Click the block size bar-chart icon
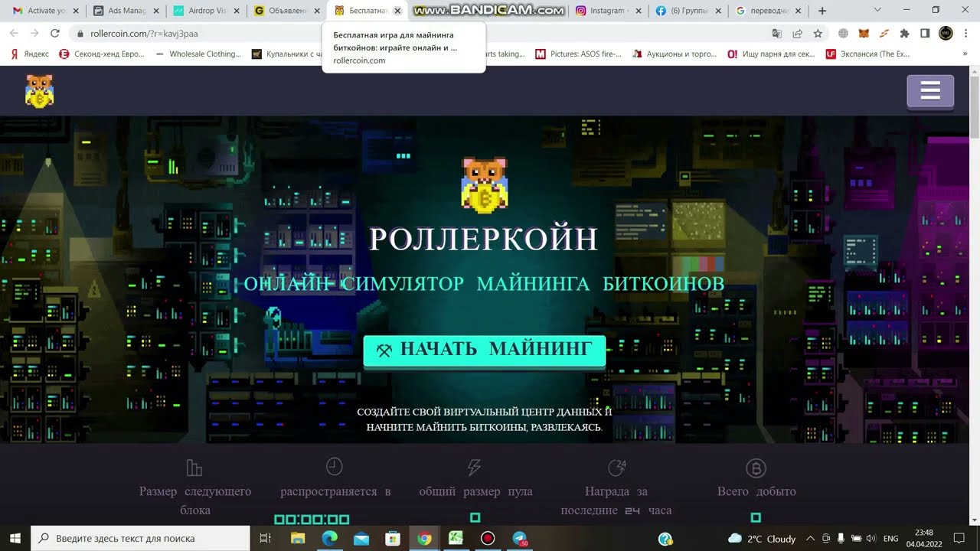The image size is (980, 551). (194, 468)
